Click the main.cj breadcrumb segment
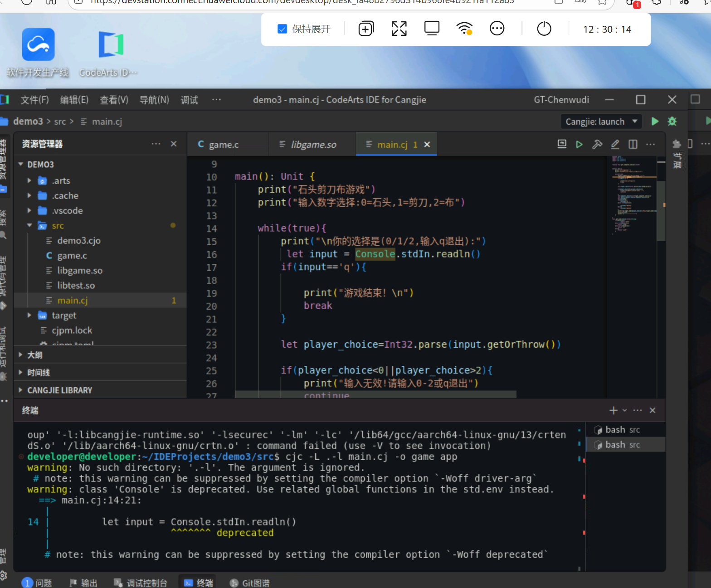711x588 pixels. tap(107, 121)
